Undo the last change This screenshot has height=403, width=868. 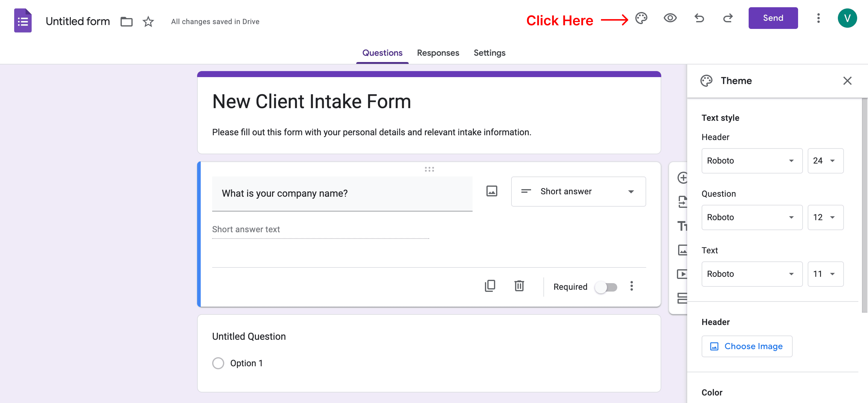pyautogui.click(x=699, y=18)
